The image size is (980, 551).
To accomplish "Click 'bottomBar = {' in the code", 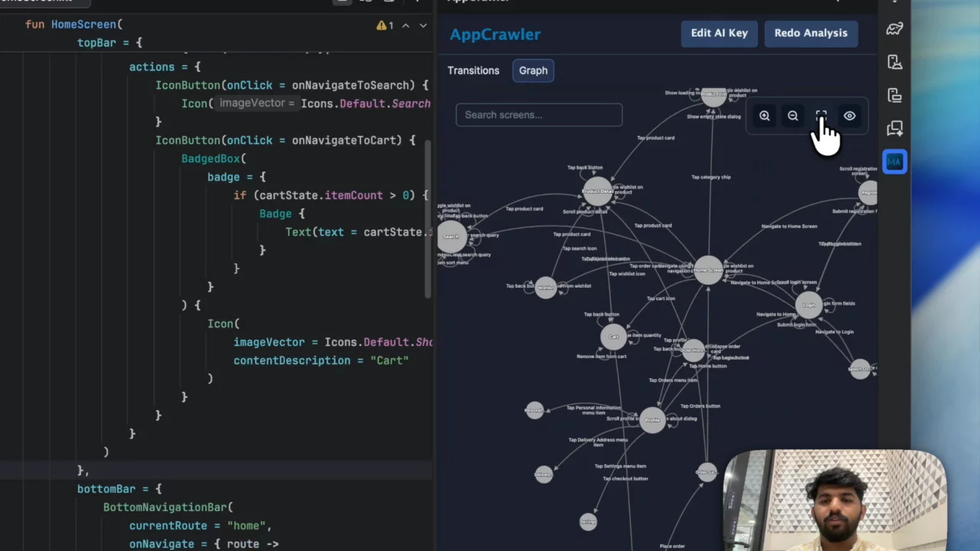I will tap(119, 489).
